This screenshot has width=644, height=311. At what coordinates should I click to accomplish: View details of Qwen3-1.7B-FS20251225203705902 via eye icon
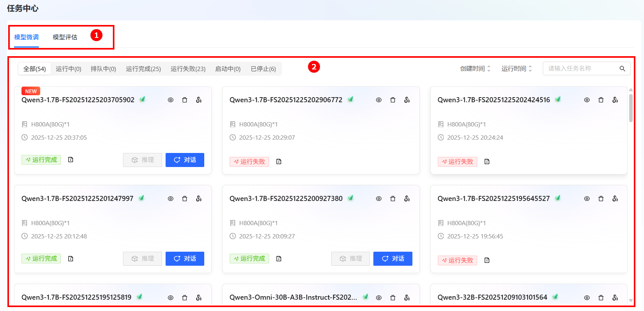(x=171, y=100)
